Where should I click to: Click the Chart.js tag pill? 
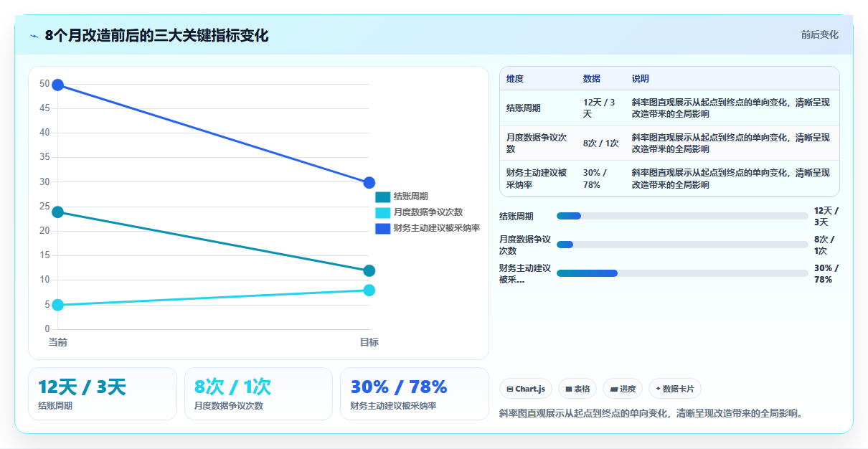tap(526, 389)
